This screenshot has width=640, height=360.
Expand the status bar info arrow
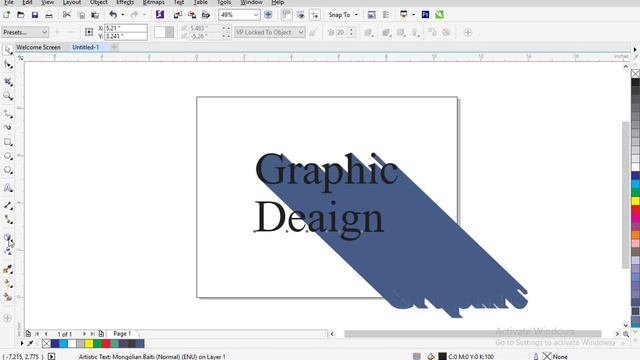point(51,356)
